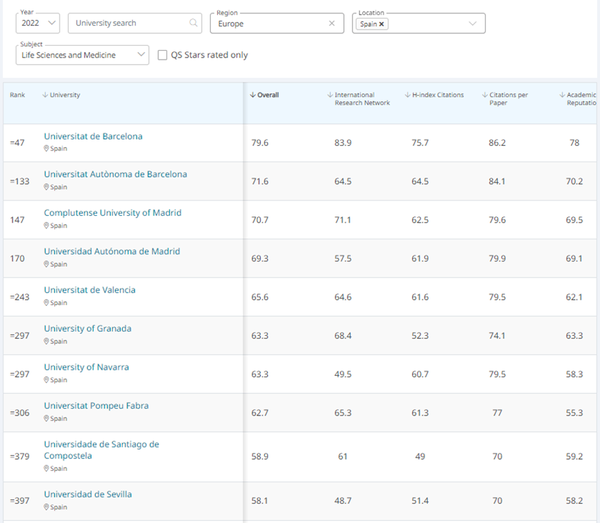Click the Rank column header
The height and width of the screenshot is (523, 600).
[18, 95]
